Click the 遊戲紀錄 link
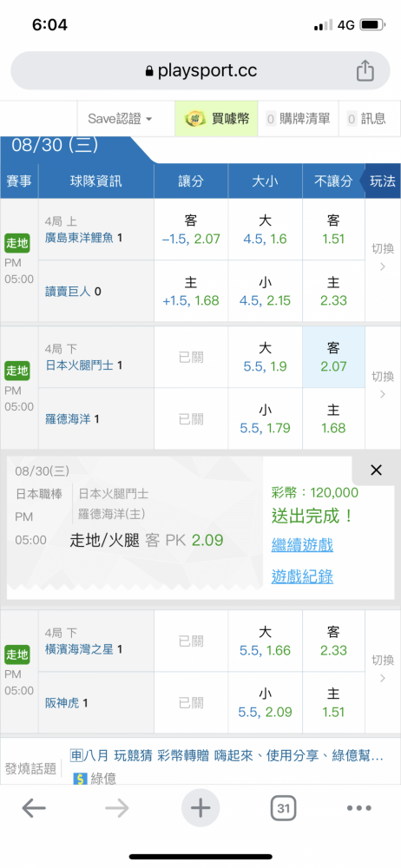This screenshot has height=868, width=401. click(302, 576)
